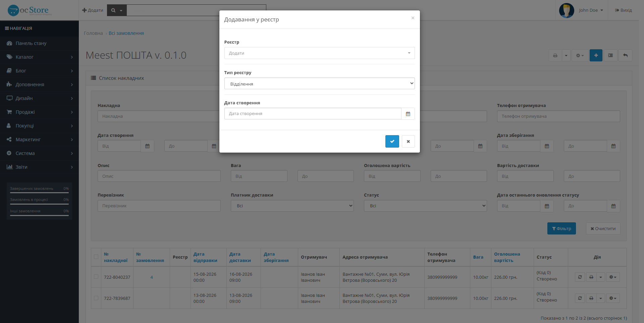This screenshot has width=644, height=323.
Task: Confirm adding to registry with the checkmark button
Action: click(392, 141)
